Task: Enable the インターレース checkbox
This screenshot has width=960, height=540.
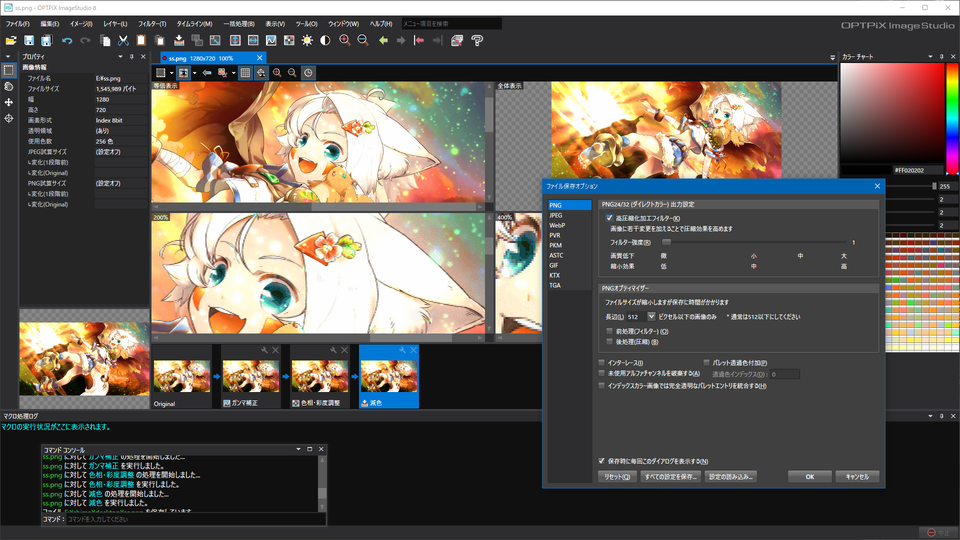Action: click(601, 362)
